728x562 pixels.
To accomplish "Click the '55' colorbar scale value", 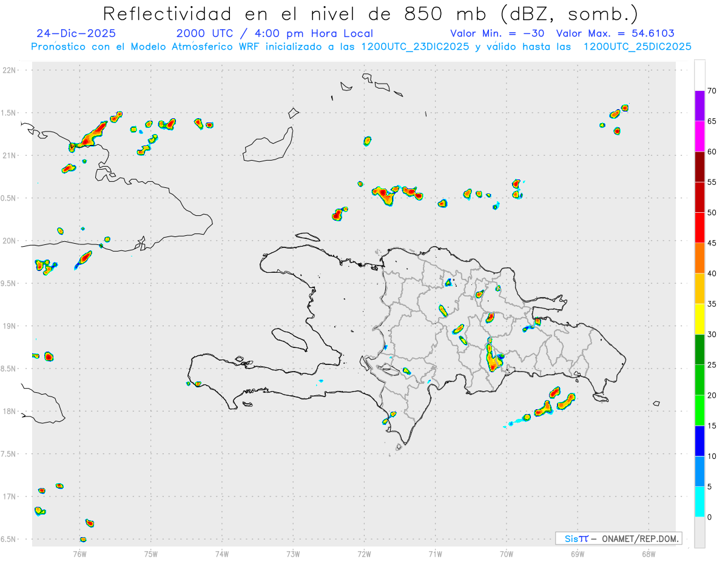I will pyautogui.click(x=712, y=182).
